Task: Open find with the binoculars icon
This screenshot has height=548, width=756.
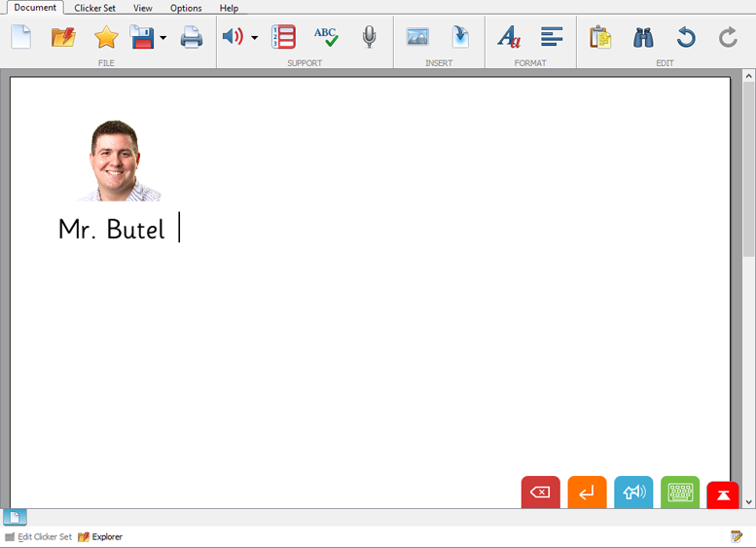Action: pos(643,38)
